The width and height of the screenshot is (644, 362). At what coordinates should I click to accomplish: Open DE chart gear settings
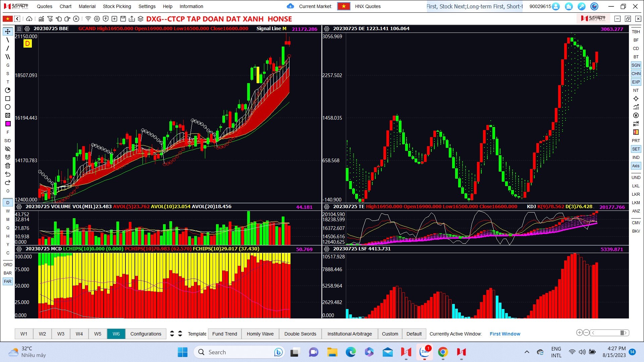(x=327, y=29)
